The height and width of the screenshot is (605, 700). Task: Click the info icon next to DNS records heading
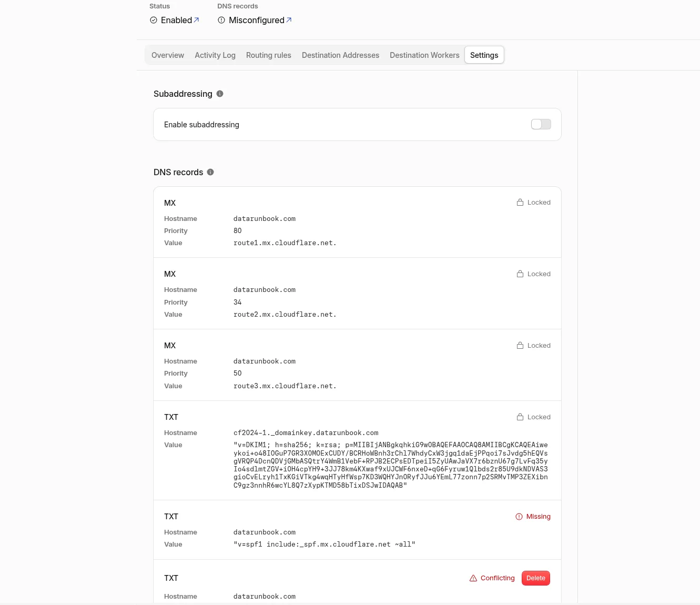click(210, 172)
